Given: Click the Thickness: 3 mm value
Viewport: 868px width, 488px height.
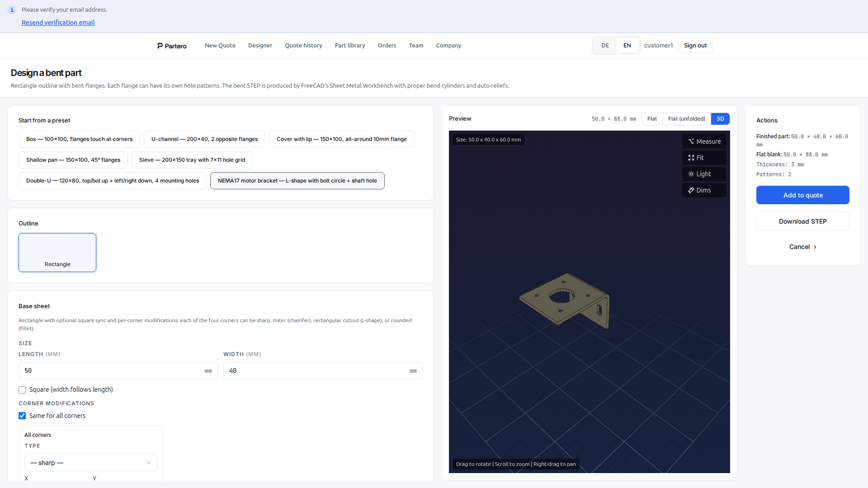Looking at the screenshot, I should [780, 164].
